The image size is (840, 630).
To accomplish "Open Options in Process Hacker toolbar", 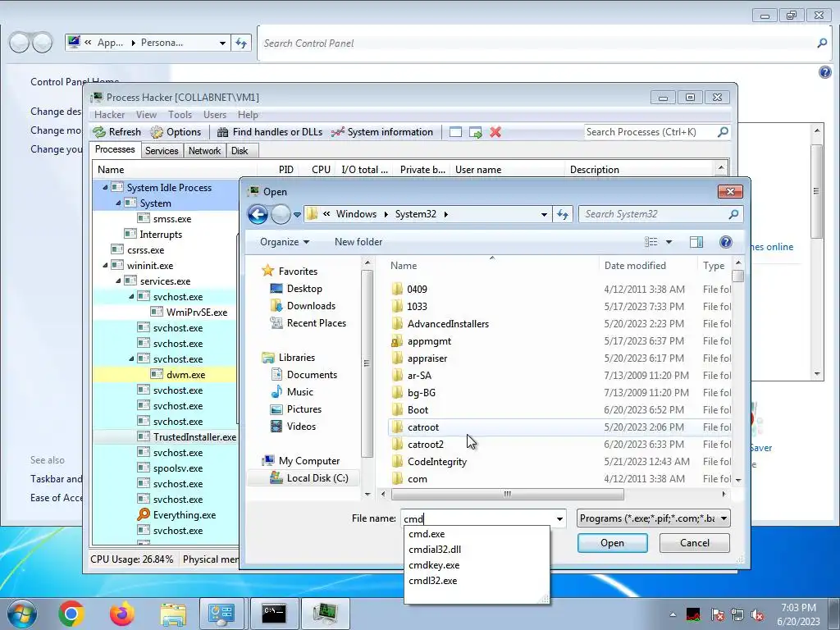I will pyautogui.click(x=176, y=132).
